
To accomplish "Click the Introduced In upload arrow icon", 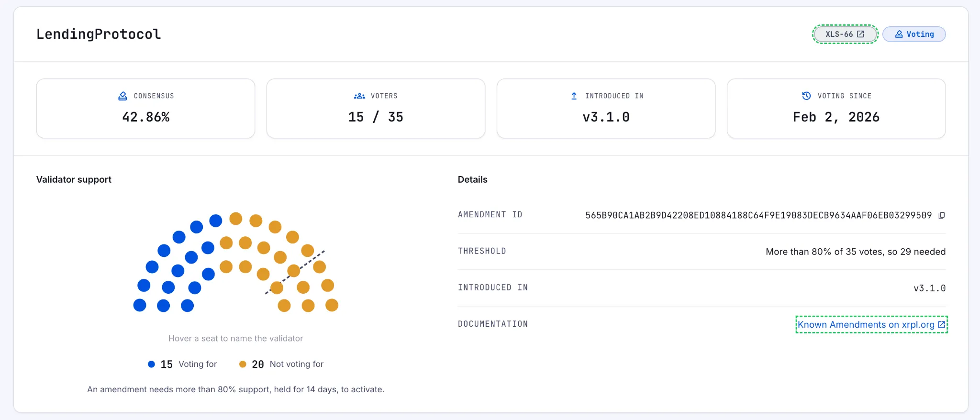I will pos(574,96).
